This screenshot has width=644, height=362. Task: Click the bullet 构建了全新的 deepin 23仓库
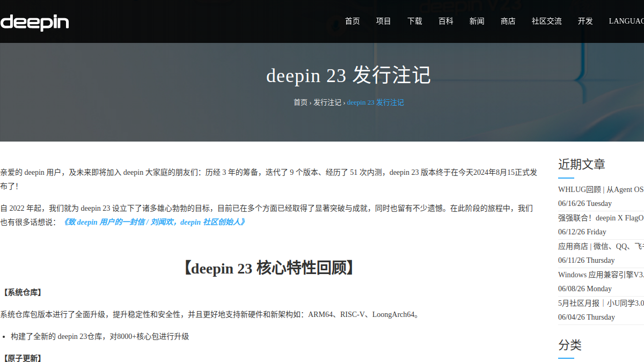100,337
